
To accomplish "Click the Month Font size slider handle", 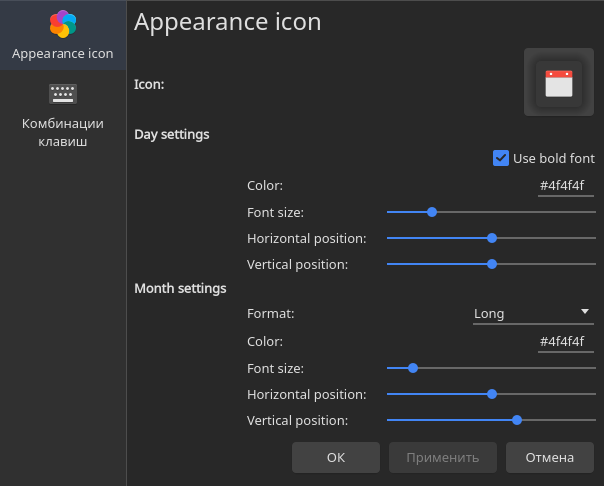I will point(413,368).
